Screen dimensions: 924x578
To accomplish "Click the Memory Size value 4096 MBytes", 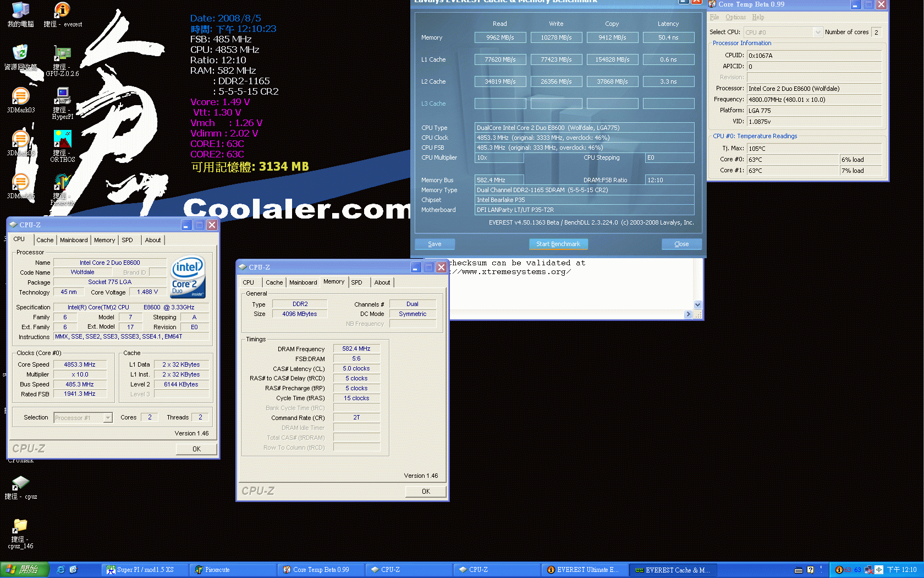I will pyautogui.click(x=300, y=314).
